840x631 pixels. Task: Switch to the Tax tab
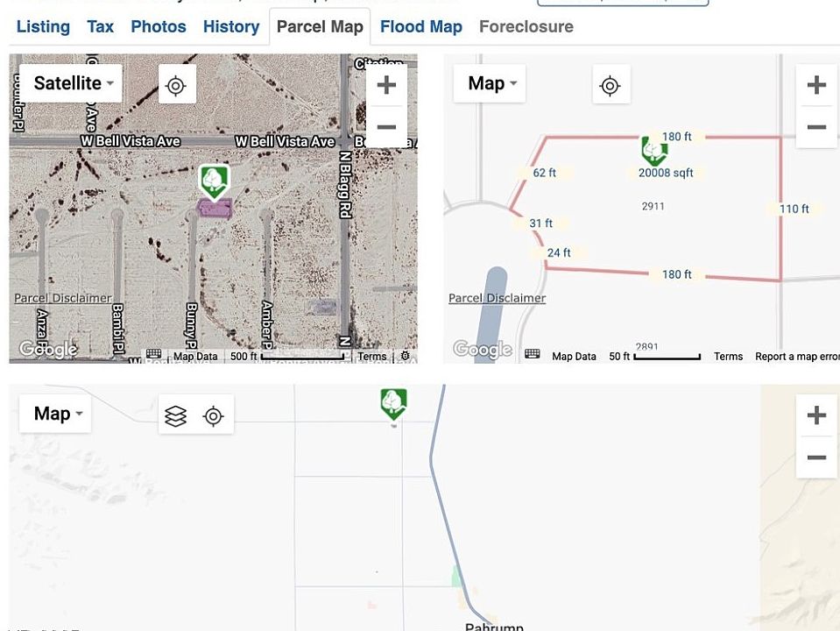pos(100,27)
